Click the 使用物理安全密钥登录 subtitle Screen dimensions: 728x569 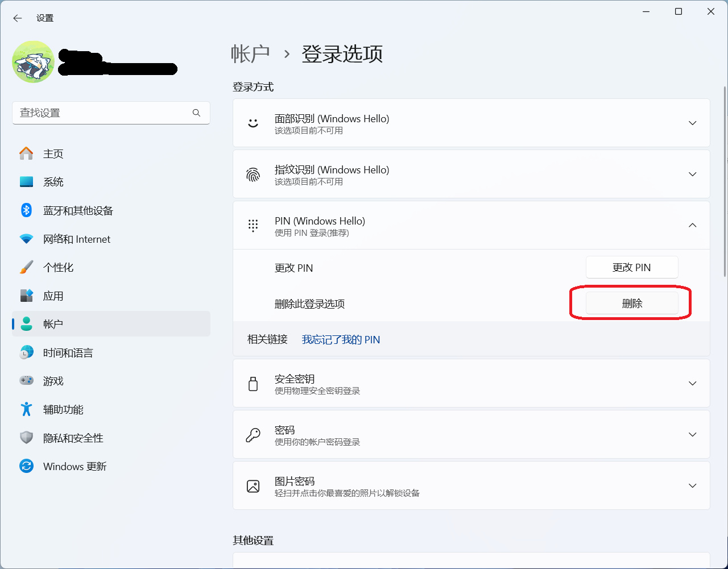317,391
